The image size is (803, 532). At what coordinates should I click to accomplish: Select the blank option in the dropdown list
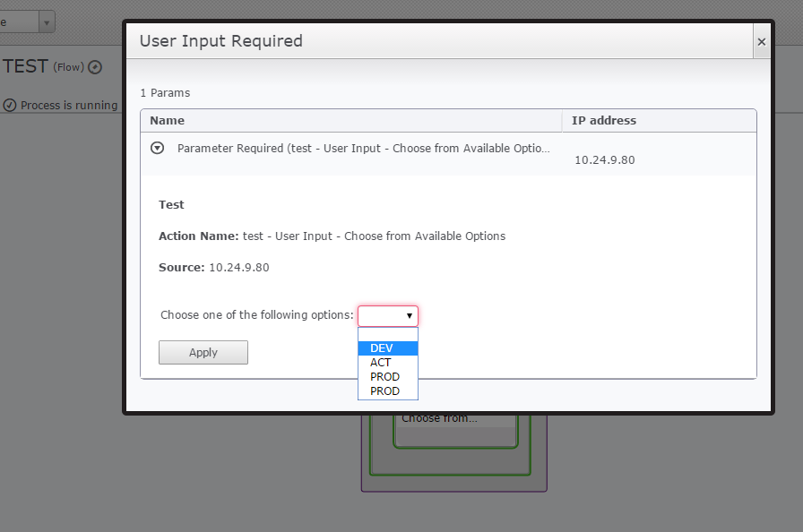tap(388, 334)
